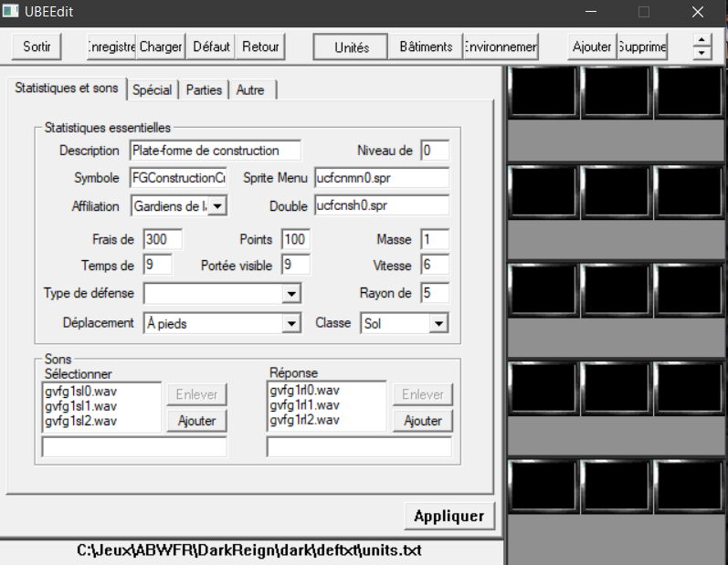Select the Unités category button
The height and width of the screenshot is (565, 728).
[351, 47]
